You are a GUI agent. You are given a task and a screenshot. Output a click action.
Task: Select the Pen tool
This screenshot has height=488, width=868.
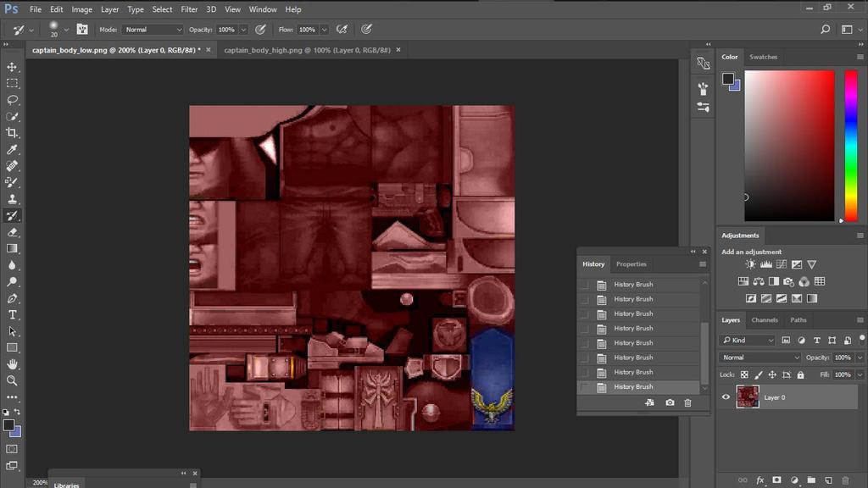pyautogui.click(x=12, y=298)
